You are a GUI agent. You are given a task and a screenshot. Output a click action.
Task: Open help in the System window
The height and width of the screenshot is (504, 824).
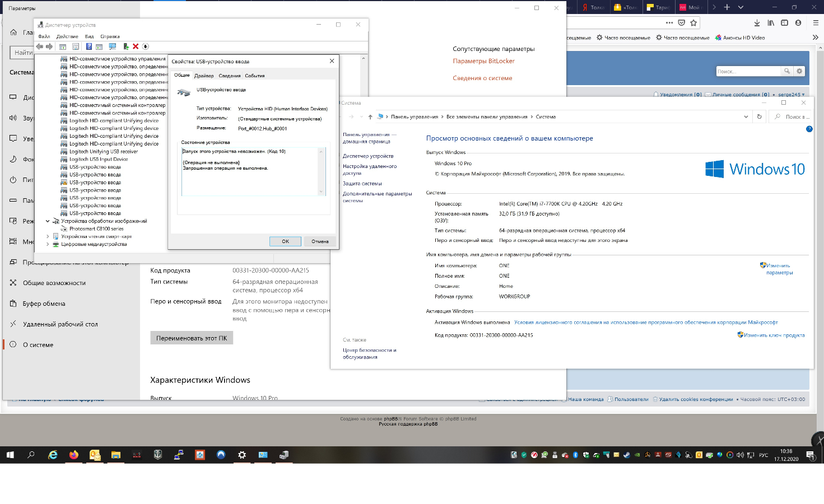coord(809,129)
